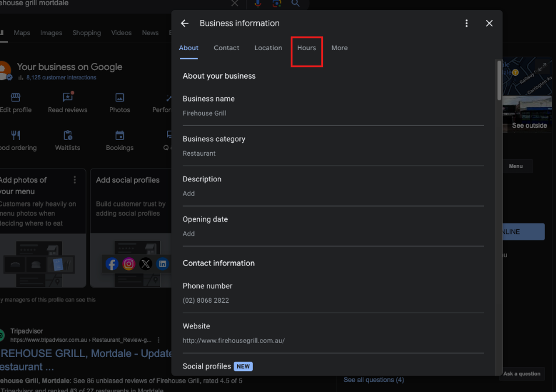The width and height of the screenshot is (556, 392).
Task: Switch to the Shopping search tab
Action: (x=86, y=33)
